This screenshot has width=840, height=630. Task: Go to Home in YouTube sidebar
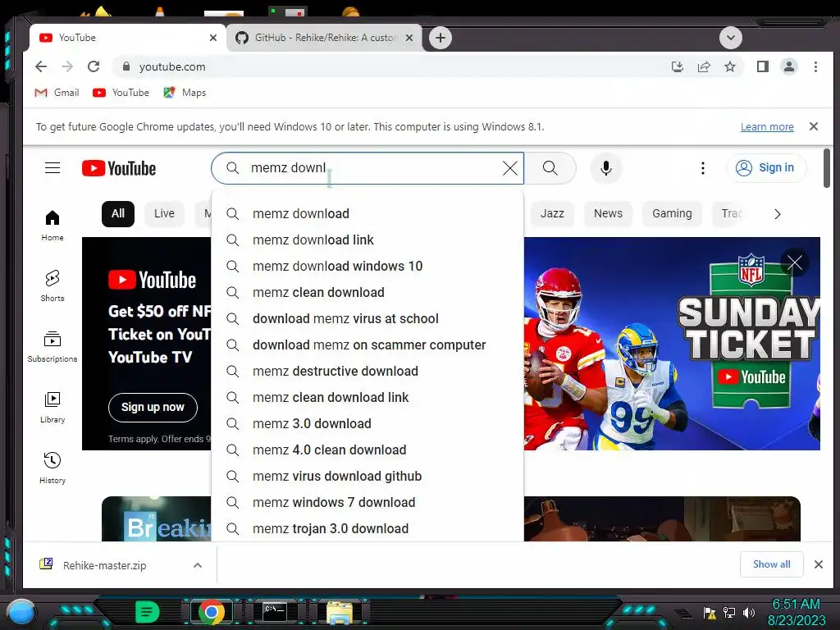pyautogui.click(x=52, y=226)
